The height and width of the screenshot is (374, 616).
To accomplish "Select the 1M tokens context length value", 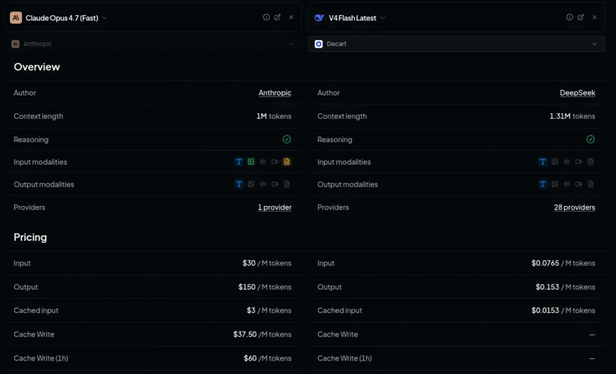I will [274, 116].
